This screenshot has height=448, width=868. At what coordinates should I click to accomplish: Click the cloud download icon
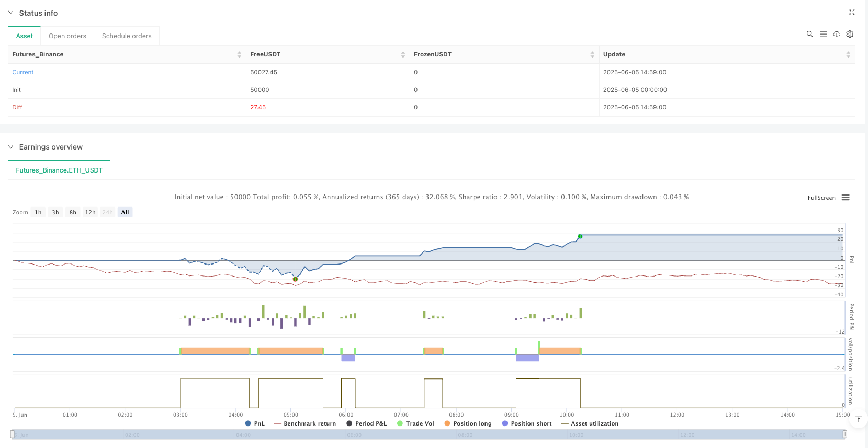point(837,34)
